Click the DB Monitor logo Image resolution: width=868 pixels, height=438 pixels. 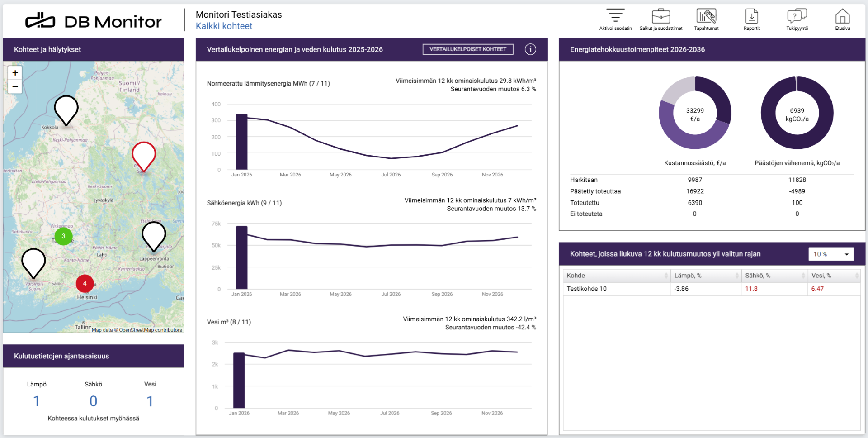[x=94, y=21]
